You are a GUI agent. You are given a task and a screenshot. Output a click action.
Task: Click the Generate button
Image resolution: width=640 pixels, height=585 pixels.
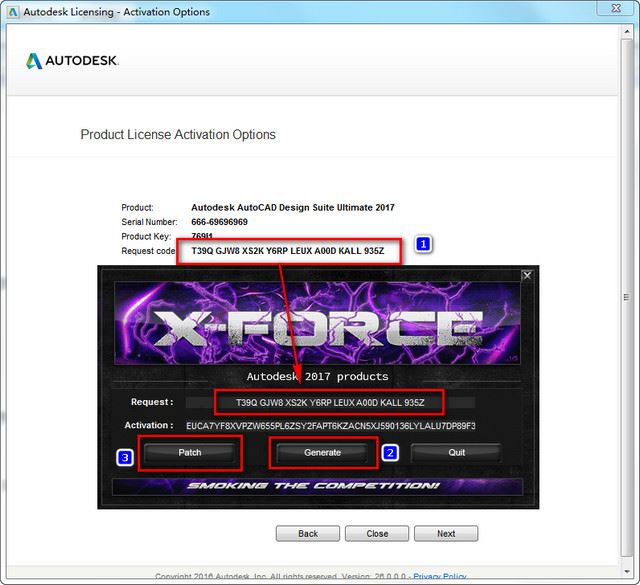[x=322, y=453]
